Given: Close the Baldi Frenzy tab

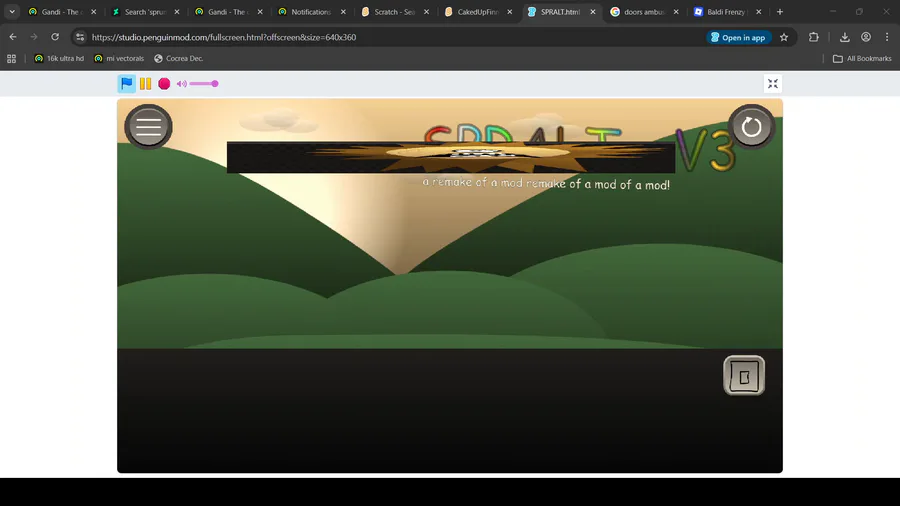Looking at the screenshot, I should pyautogui.click(x=759, y=11).
